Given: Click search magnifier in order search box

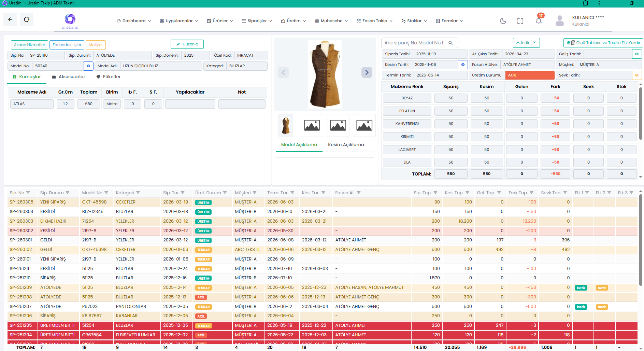Looking at the screenshot, I should point(450,43).
